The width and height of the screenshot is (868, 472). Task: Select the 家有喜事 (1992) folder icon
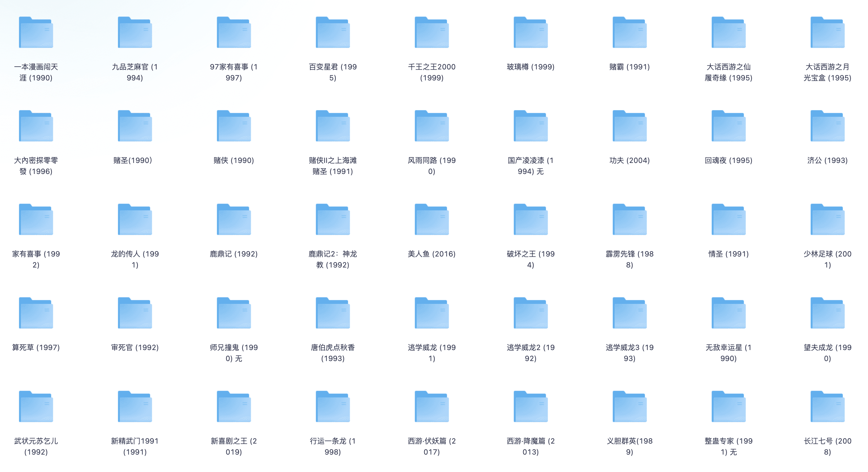point(36,219)
